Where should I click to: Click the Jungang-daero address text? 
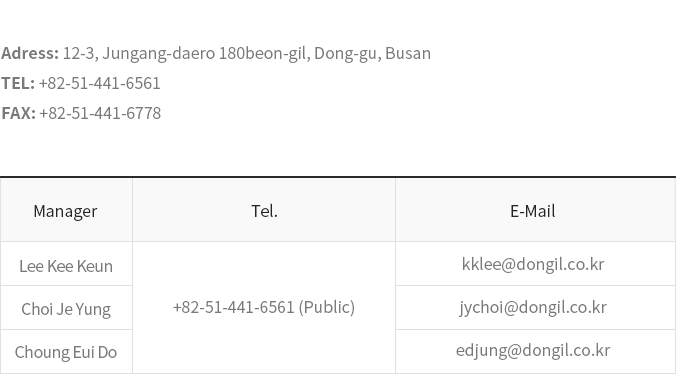click(158, 53)
